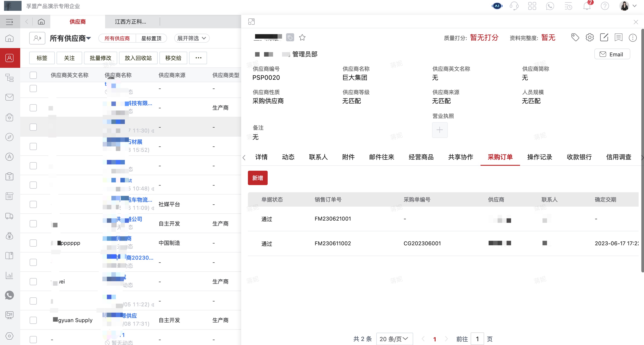Expand the 展开筛选 filter options
The width and height of the screenshot is (644, 345).
(x=192, y=38)
